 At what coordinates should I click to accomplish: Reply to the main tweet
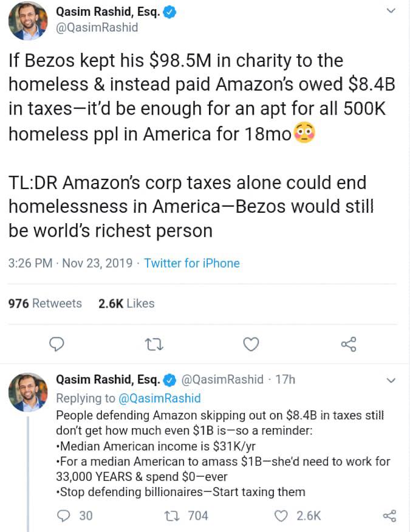coord(56,344)
